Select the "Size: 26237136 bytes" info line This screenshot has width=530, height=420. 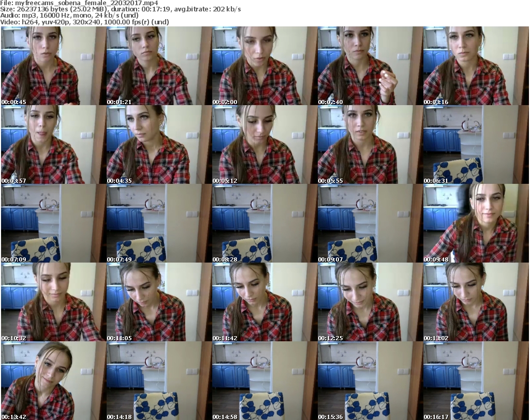[120, 9]
